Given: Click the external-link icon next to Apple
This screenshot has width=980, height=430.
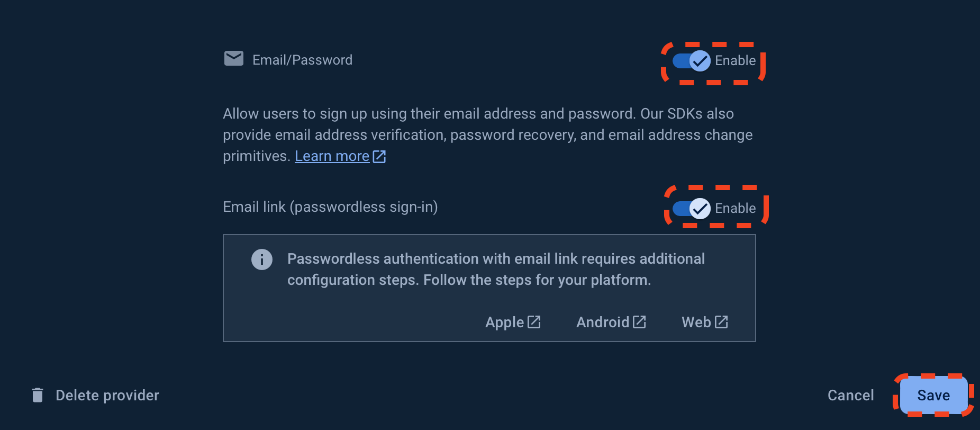Looking at the screenshot, I should click(534, 322).
